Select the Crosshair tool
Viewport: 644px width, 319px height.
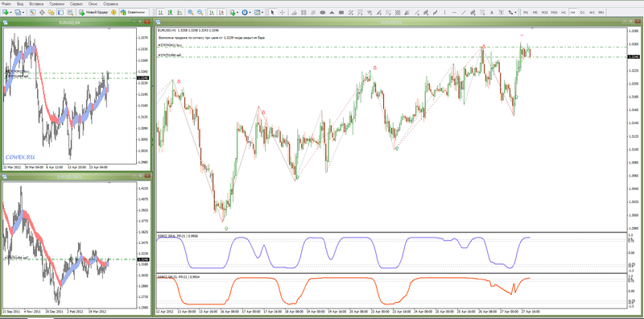point(283,12)
